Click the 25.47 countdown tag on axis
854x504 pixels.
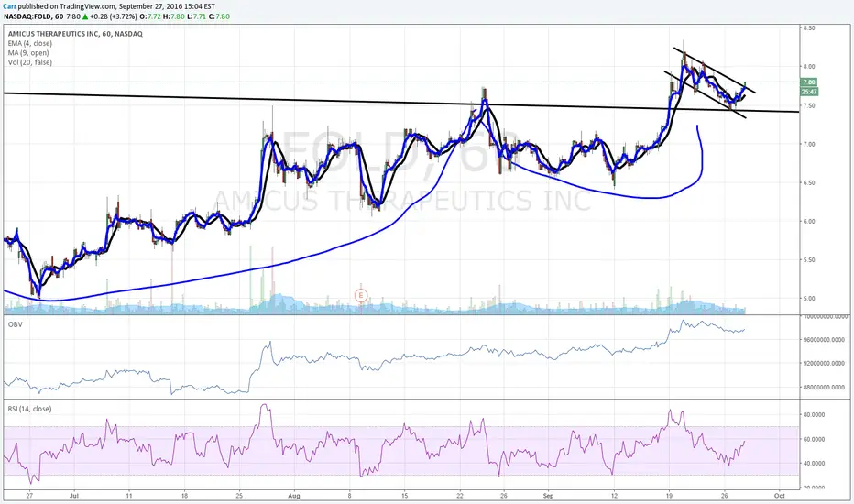point(809,92)
